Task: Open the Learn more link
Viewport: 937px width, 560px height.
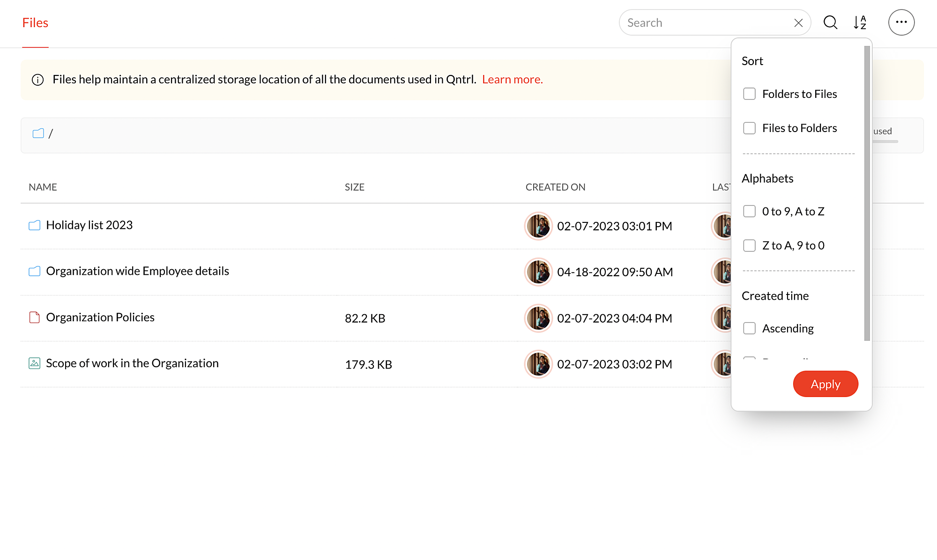Action: pyautogui.click(x=512, y=80)
